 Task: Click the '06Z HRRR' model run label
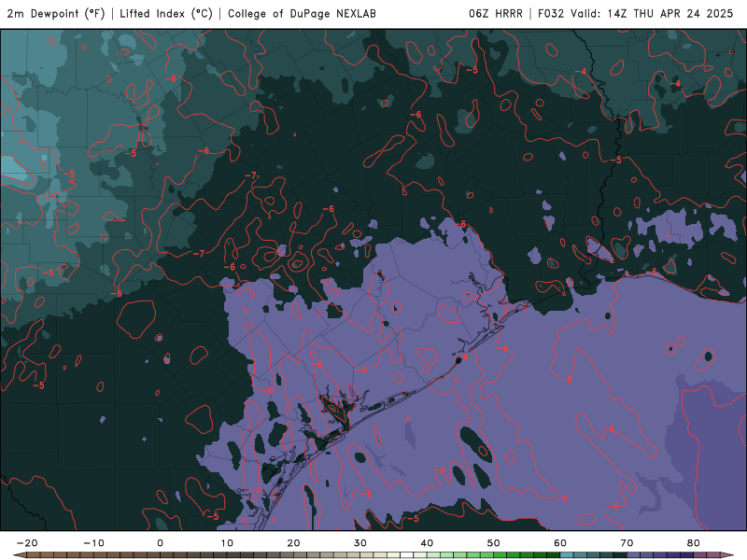496,13
